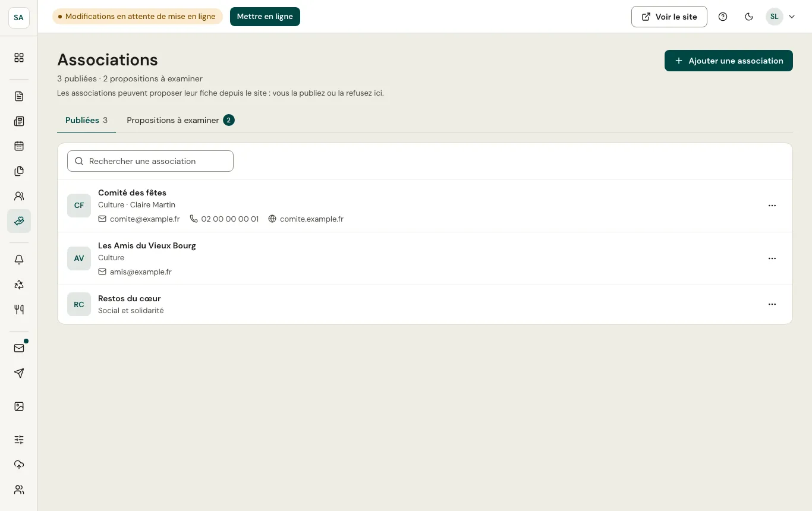Click the Les Amis du Vieux Bourg name
Image resolution: width=812 pixels, height=511 pixels.
(147, 245)
